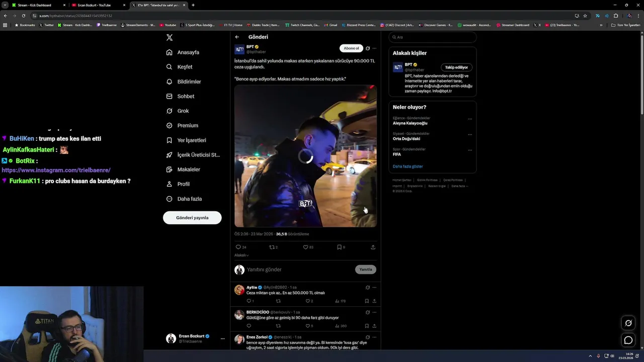Screen dimensions: 644x362
Task: Go back with Gönderi back arrow
Action: point(237,37)
